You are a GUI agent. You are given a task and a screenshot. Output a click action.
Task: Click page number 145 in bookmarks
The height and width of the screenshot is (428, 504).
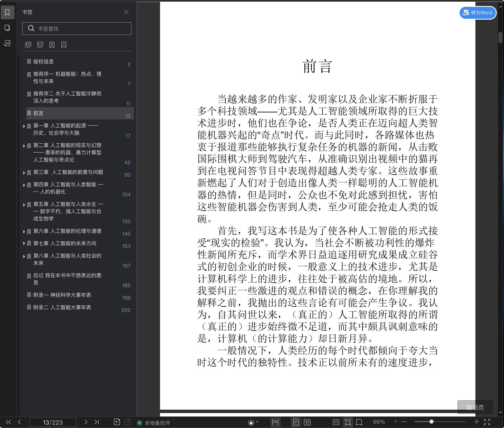pos(126,234)
